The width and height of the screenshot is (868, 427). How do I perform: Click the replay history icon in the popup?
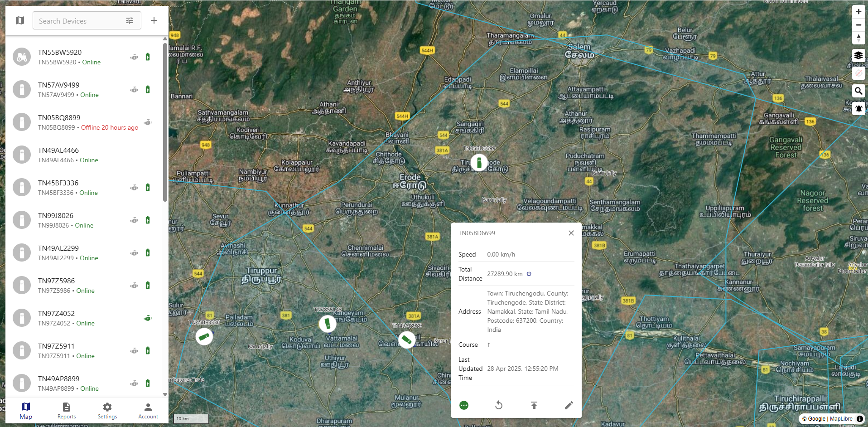(499, 405)
